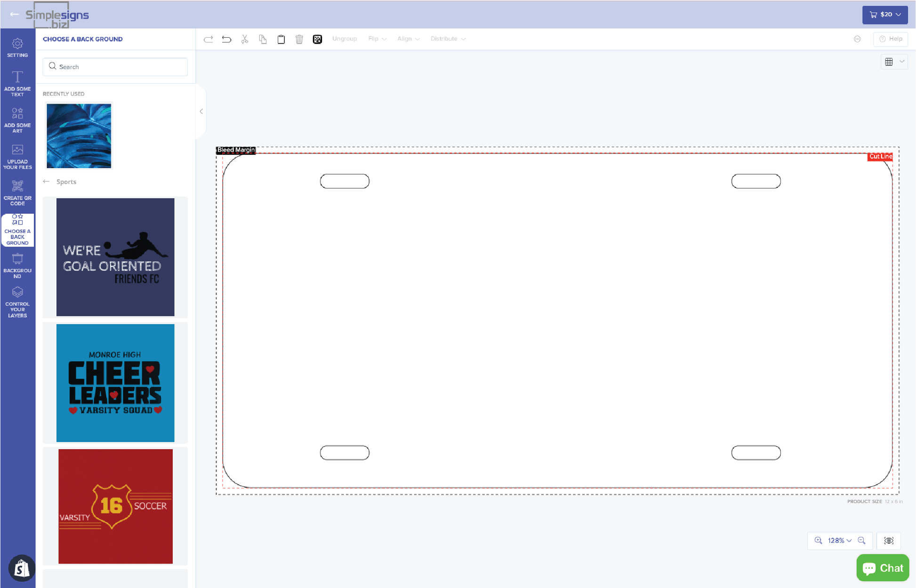The height and width of the screenshot is (588, 916).
Task: Open the Flip dropdown menu
Action: [x=377, y=39]
